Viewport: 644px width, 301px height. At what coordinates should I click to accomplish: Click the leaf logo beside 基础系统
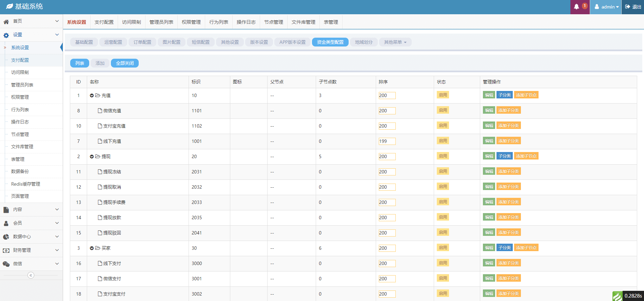(9, 6)
